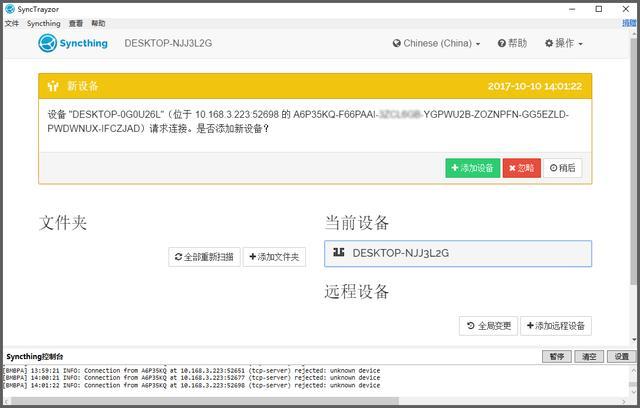Image resolution: width=640 pixels, height=408 pixels.
Task: Click 添加远程设备 add remote device button
Action: 556,326
